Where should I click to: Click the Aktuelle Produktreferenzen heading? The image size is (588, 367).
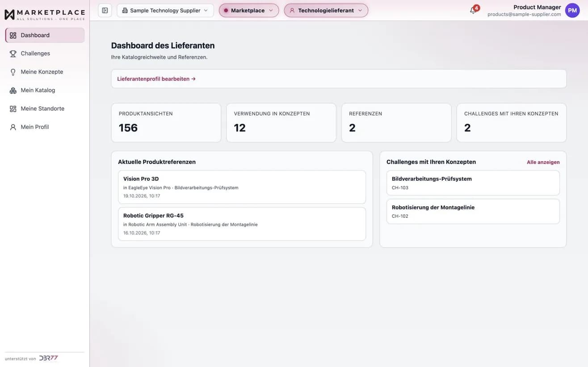pos(157,162)
